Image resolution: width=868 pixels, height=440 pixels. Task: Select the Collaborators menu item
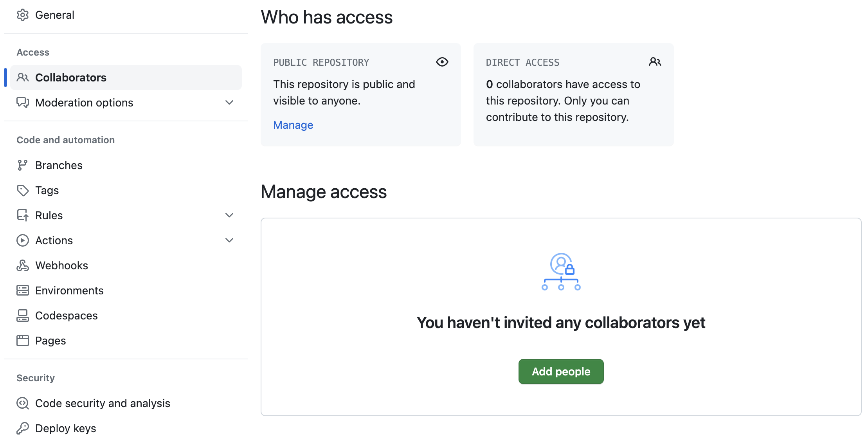point(71,78)
